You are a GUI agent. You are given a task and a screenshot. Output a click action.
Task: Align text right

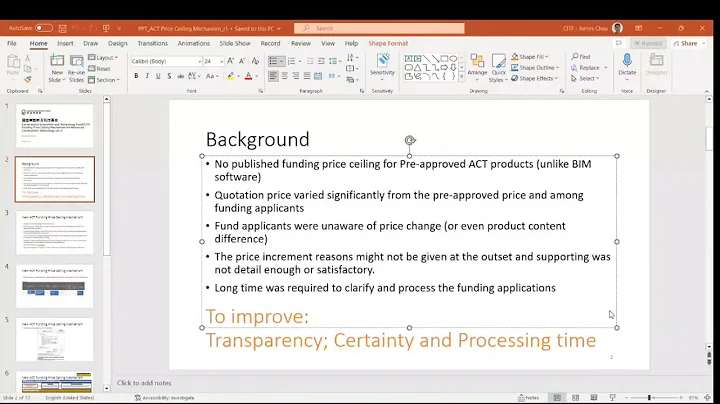pyautogui.click(x=296, y=76)
